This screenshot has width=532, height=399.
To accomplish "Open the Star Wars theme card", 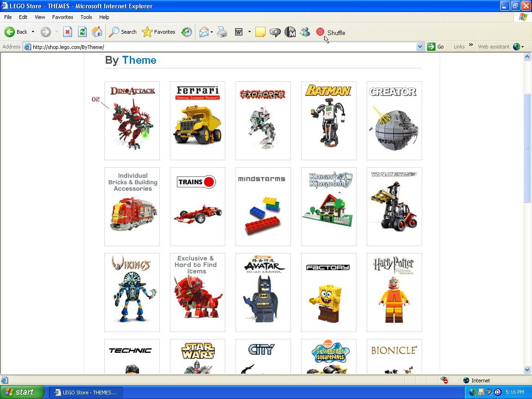I will pos(198,357).
